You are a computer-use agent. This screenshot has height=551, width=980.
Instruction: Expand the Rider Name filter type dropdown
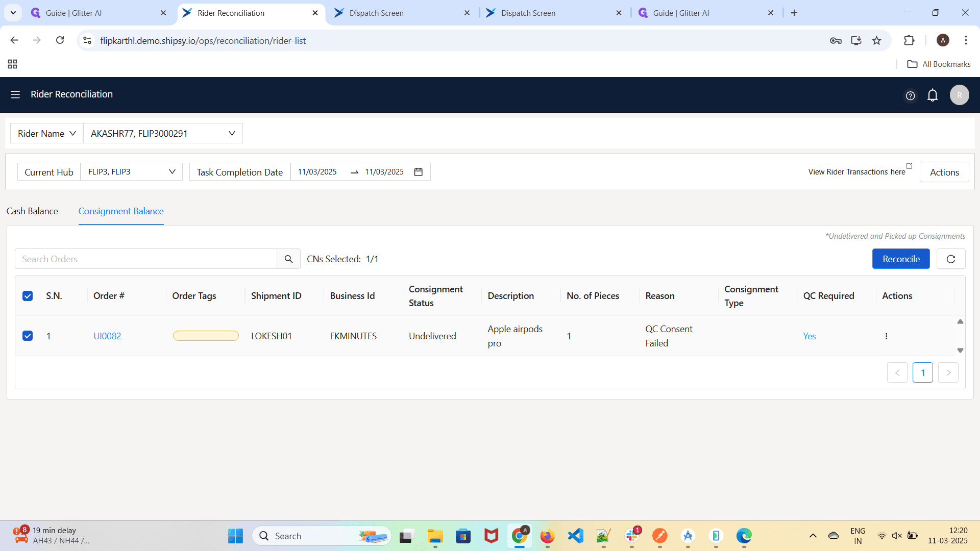[46, 133]
